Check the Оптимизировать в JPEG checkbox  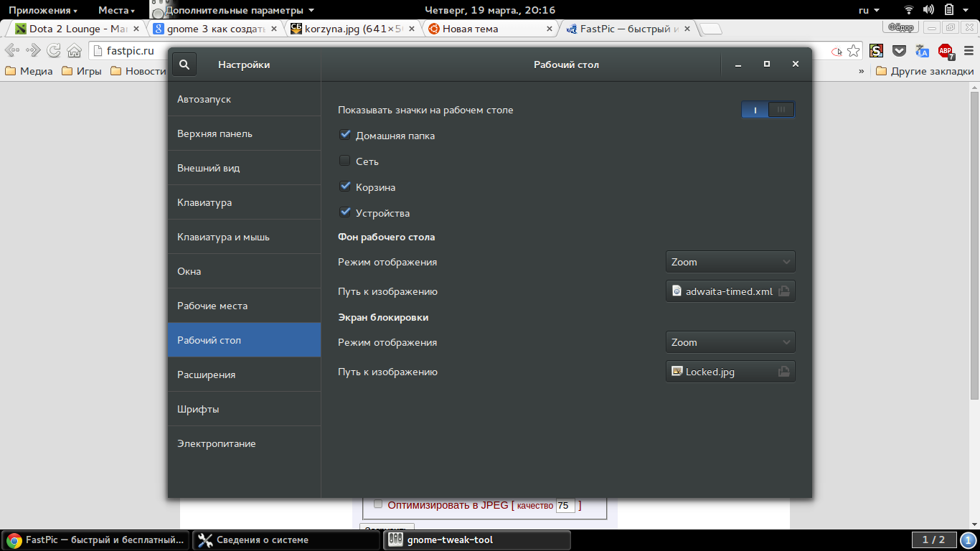click(378, 504)
